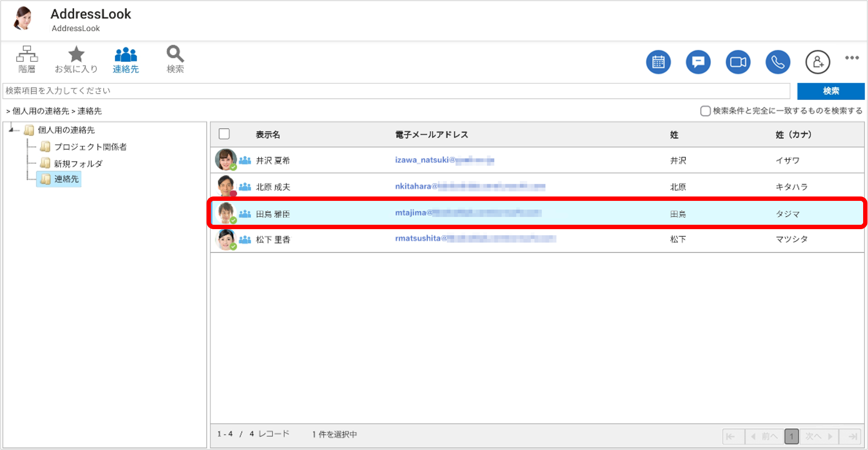Viewport: 868px width, 450px height.
Task: Open the izawa_natsuki email address link
Action: coord(444,160)
